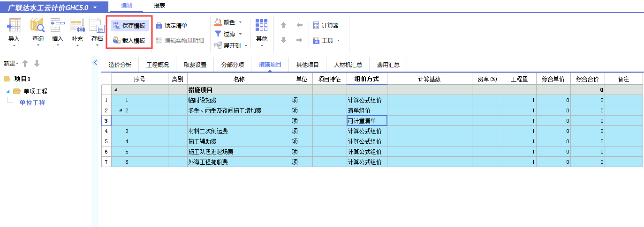Viewport: 644px width, 227px height.
Task: Click the 外海工程拖船费 name cell
Action: pyautogui.click(x=239, y=162)
